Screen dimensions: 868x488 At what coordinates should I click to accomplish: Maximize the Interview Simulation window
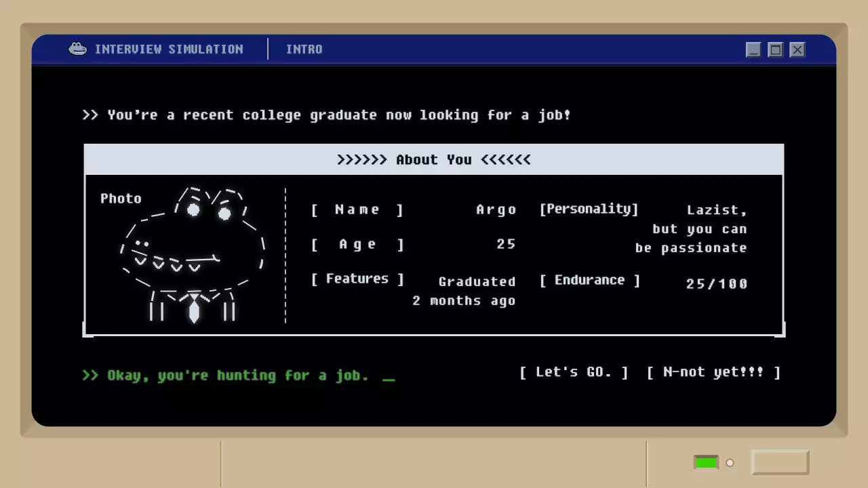(776, 49)
